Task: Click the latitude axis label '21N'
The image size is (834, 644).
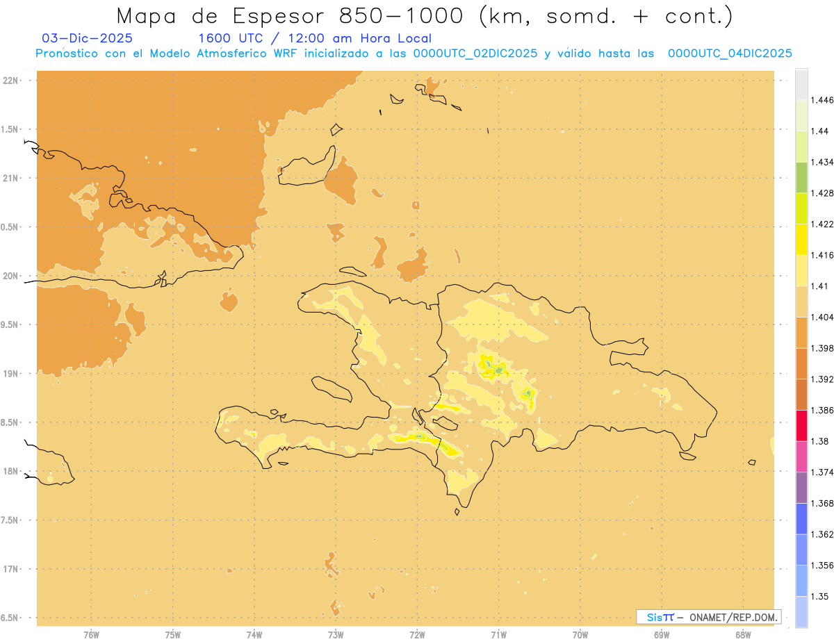Action: click(x=11, y=178)
